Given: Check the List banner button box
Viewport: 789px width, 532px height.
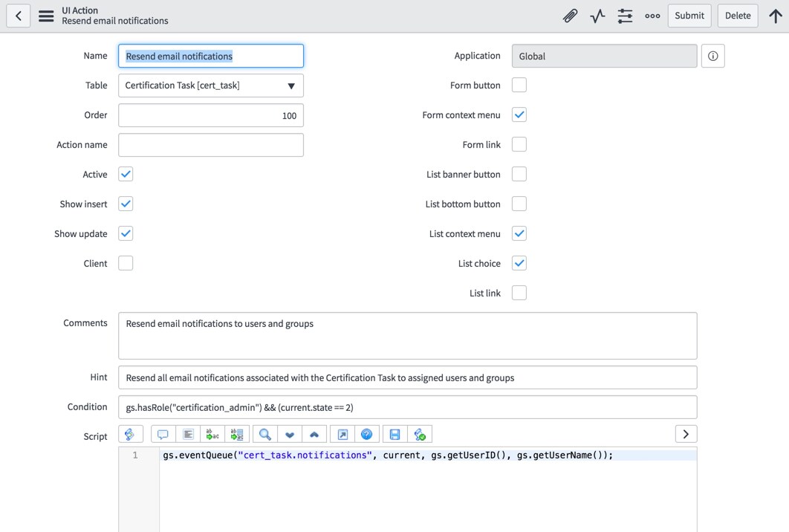Looking at the screenshot, I should (519, 174).
